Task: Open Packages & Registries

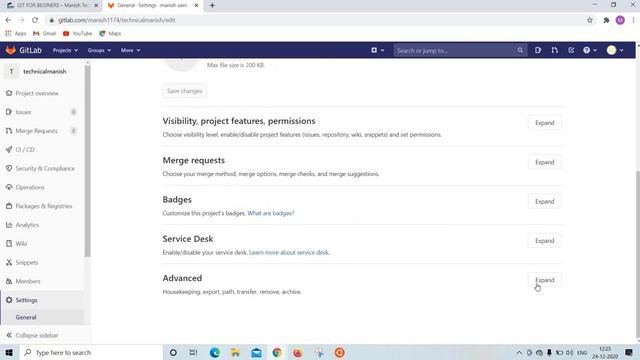Action: [x=44, y=206]
